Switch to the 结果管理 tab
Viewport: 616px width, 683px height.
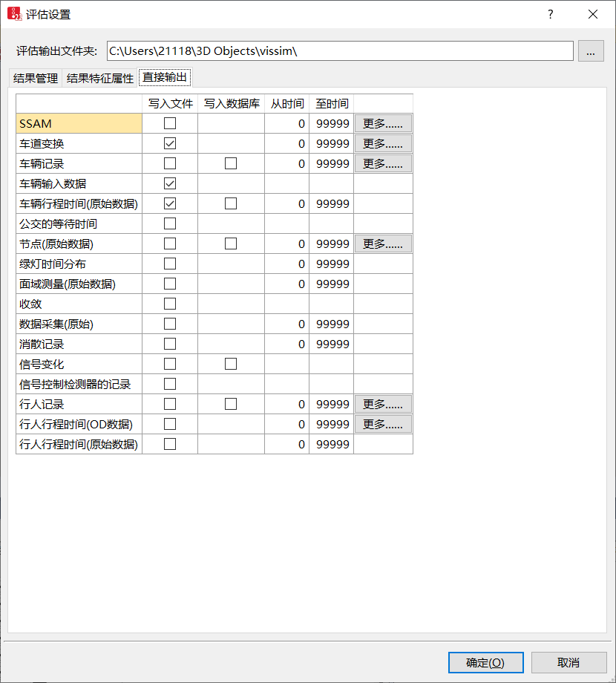pos(34,76)
